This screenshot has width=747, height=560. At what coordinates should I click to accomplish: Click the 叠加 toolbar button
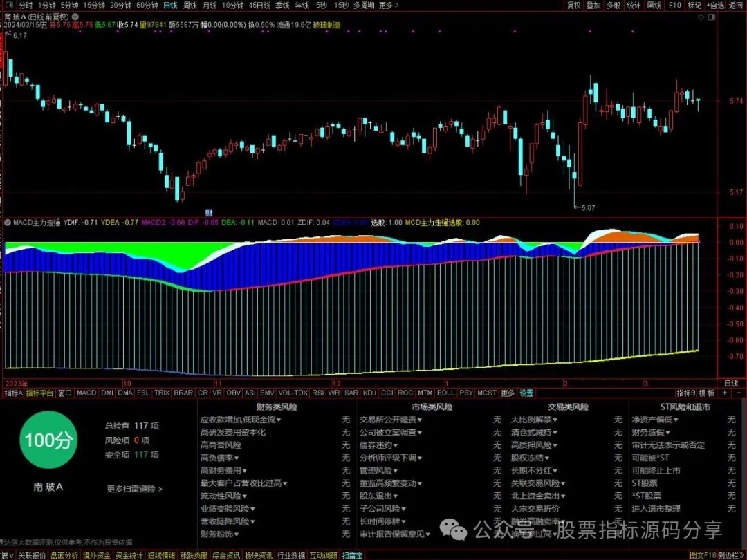[x=593, y=6]
